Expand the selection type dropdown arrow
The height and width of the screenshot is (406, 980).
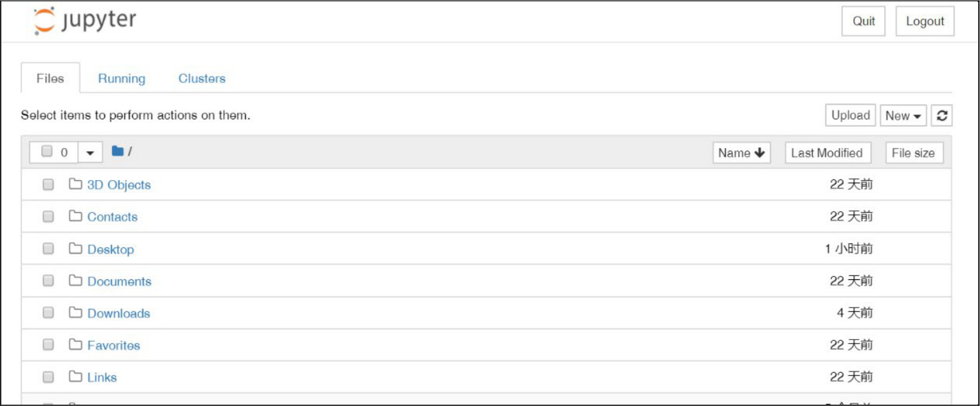(90, 152)
